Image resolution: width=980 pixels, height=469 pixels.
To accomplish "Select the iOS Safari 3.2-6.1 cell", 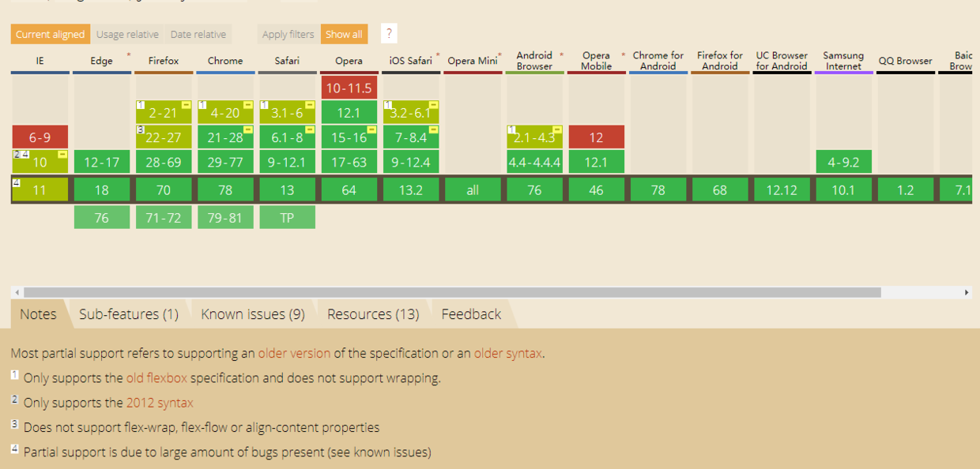I will pos(411,113).
